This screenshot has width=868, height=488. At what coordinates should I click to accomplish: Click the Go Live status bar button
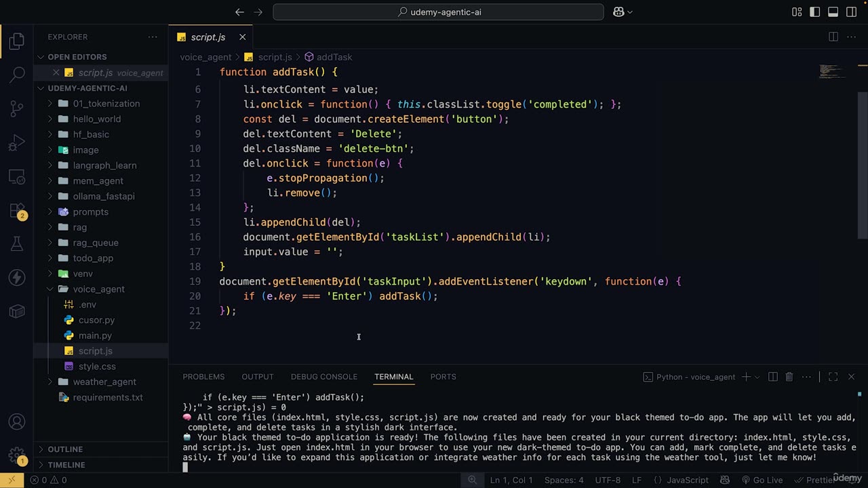pyautogui.click(x=762, y=480)
